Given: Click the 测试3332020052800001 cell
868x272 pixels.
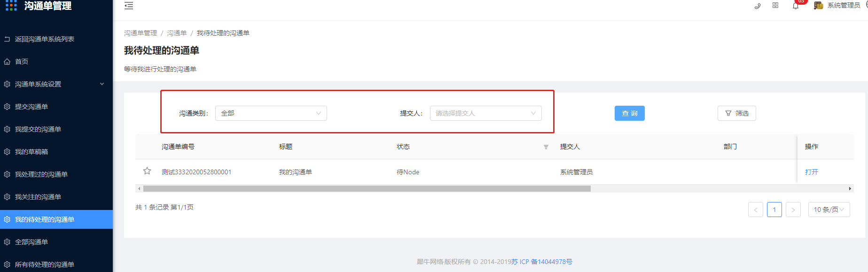Looking at the screenshot, I should pyautogui.click(x=196, y=172).
